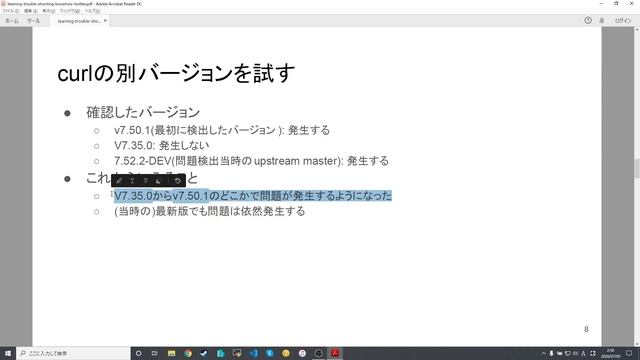Click the ログイン sign-in button
This screenshot has height=360, width=640.
pos(623,20)
